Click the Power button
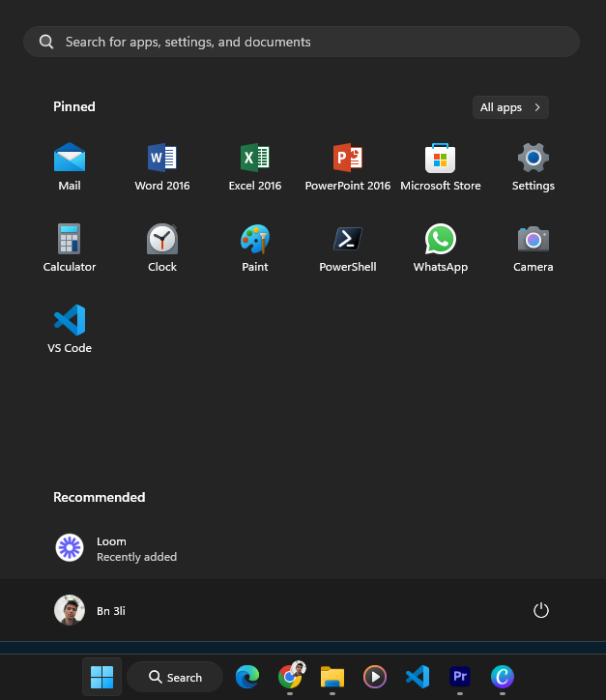This screenshot has height=700, width=606. (541, 610)
